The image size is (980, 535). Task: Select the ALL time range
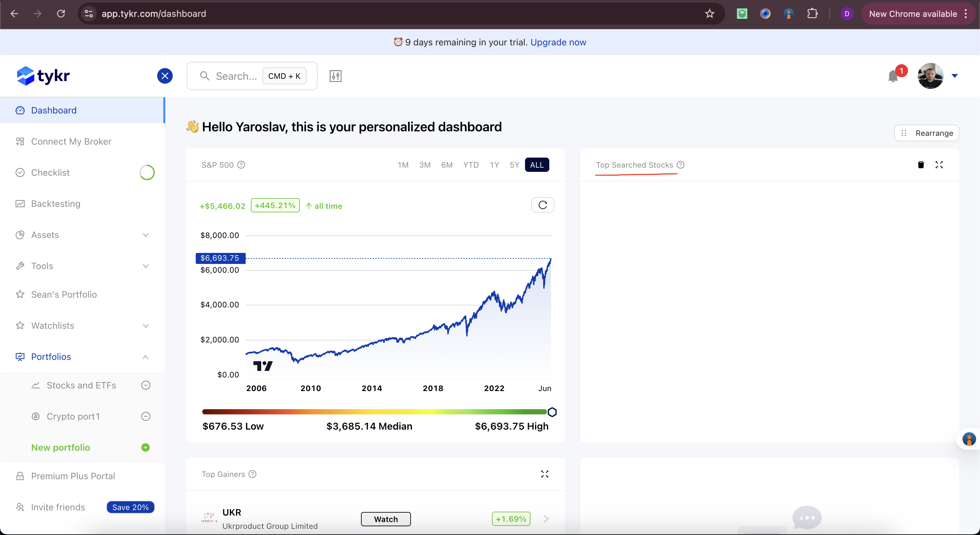pyautogui.click(x=537, y=165)
